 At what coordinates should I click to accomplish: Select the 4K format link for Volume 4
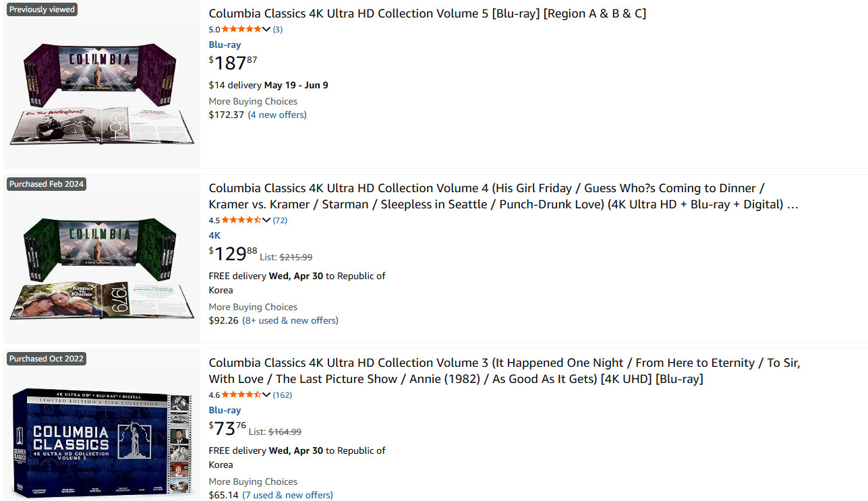pyautogui.click(x=214, y=235)
